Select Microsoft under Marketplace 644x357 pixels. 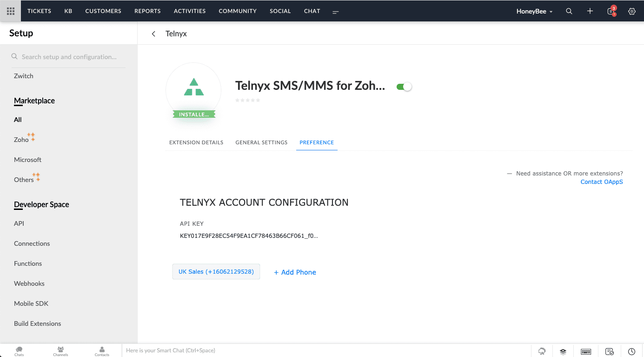[x=28, y=160]
